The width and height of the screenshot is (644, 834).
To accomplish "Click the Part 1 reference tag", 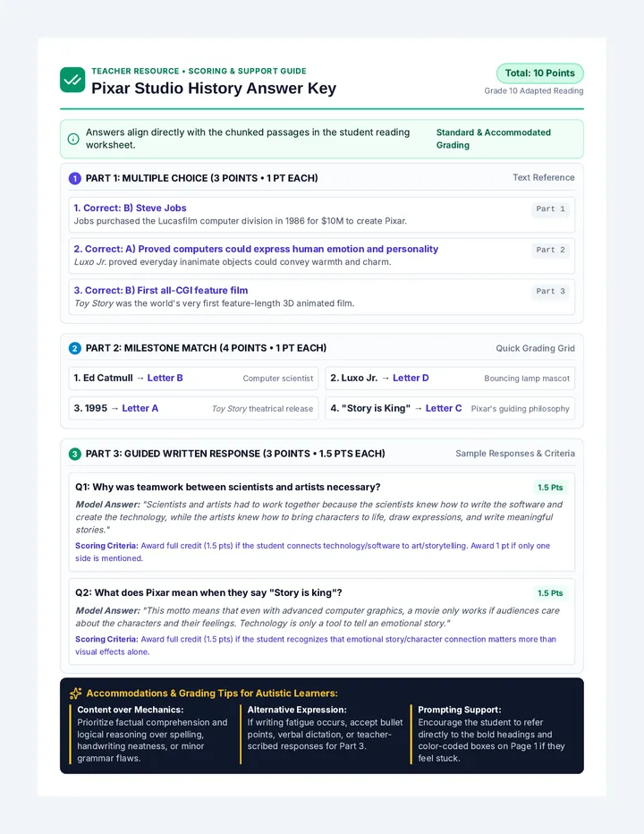I will [550, 209].
